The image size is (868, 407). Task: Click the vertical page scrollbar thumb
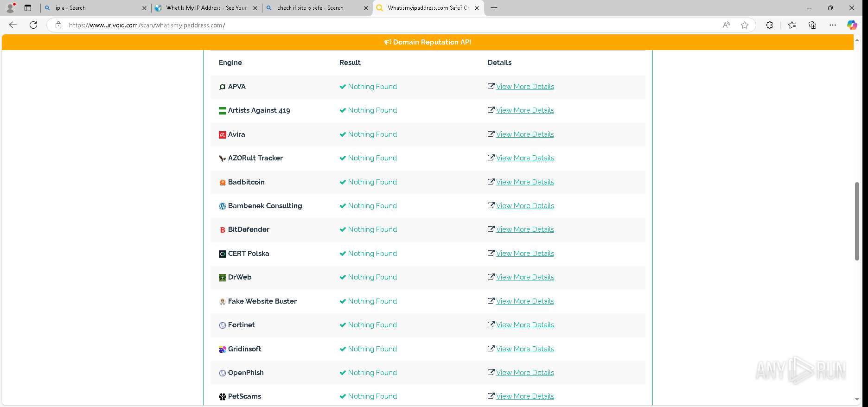pyautogui.click(x=857, y=221)
